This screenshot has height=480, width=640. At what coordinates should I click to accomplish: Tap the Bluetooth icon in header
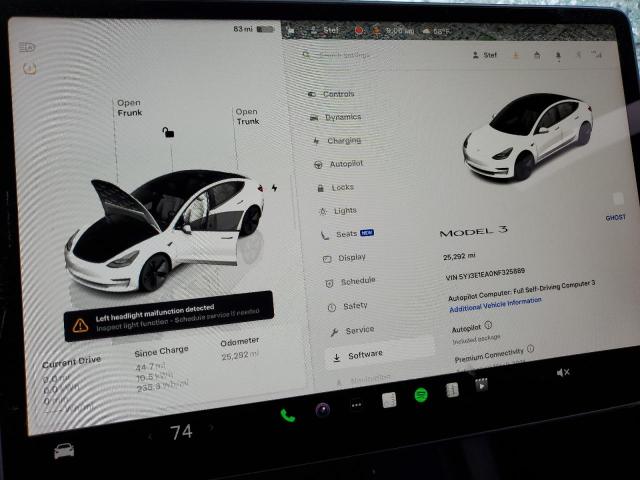pyautogui.click(x=578, y=55)
